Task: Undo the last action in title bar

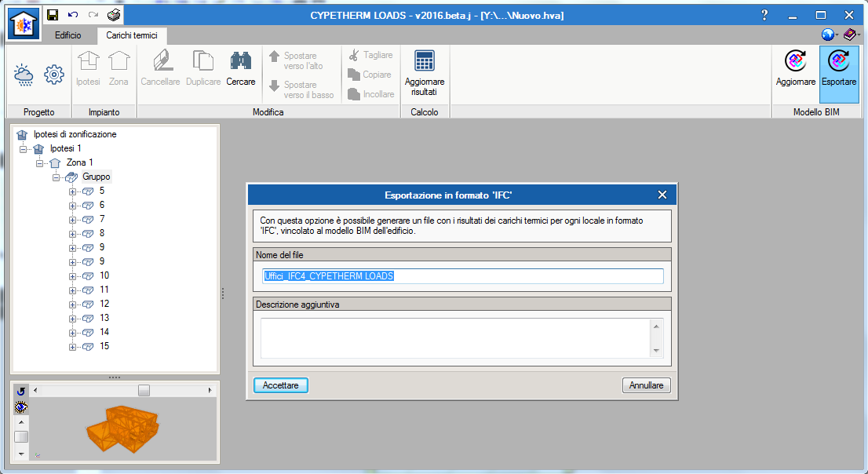Action: 73,15
